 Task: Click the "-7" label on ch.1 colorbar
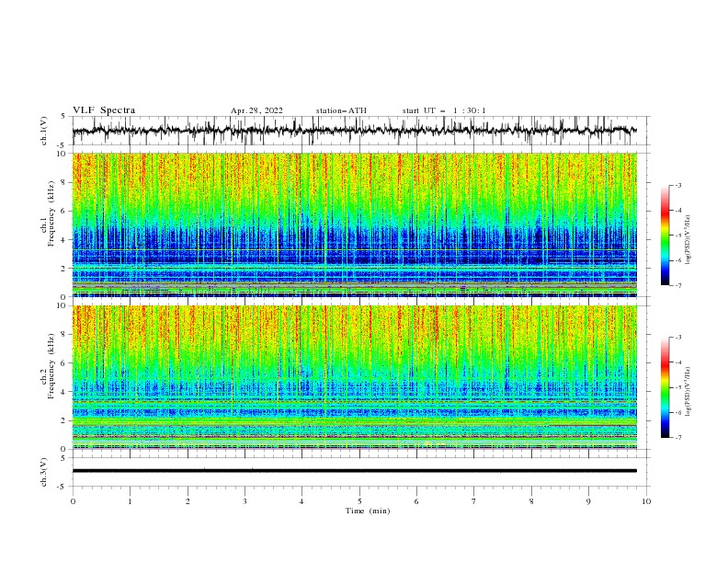pos(677,285)
